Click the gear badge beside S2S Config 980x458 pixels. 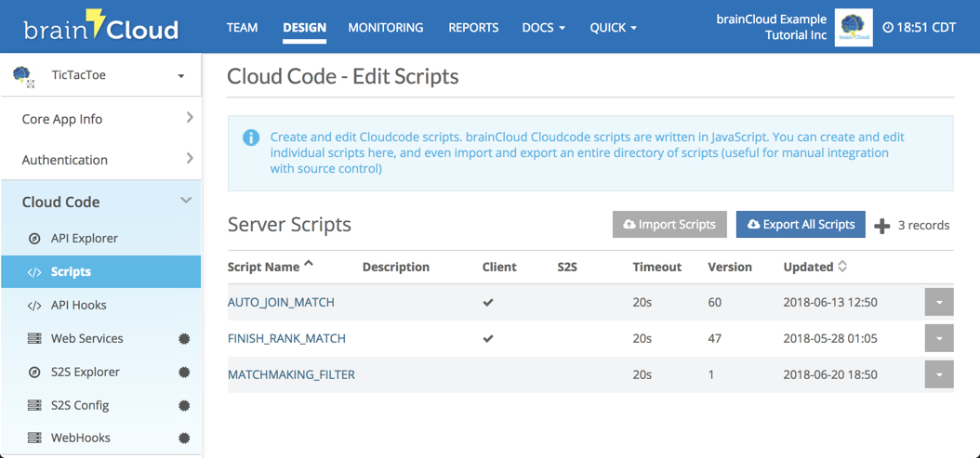pos(184,406)
